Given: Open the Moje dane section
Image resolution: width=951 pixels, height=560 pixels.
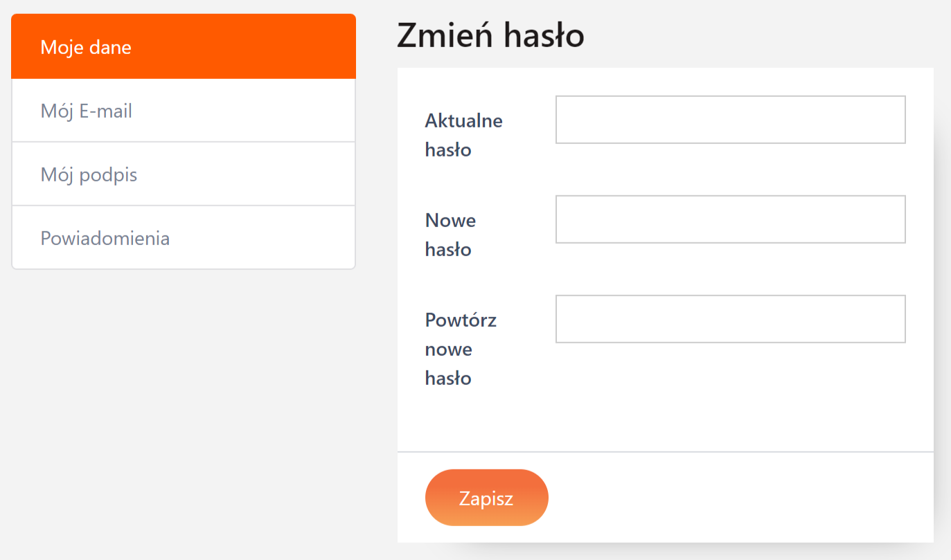Looking at the screenshot, I should 183,47.
